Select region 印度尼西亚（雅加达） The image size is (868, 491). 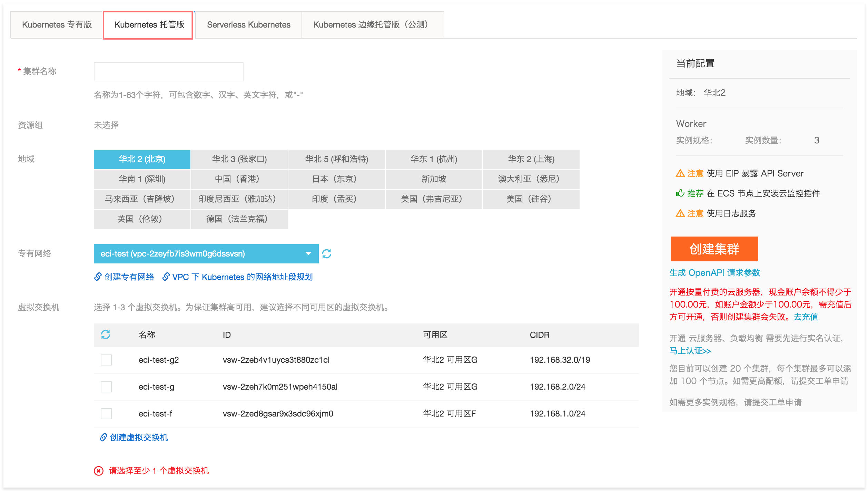[x=239, y=199]
